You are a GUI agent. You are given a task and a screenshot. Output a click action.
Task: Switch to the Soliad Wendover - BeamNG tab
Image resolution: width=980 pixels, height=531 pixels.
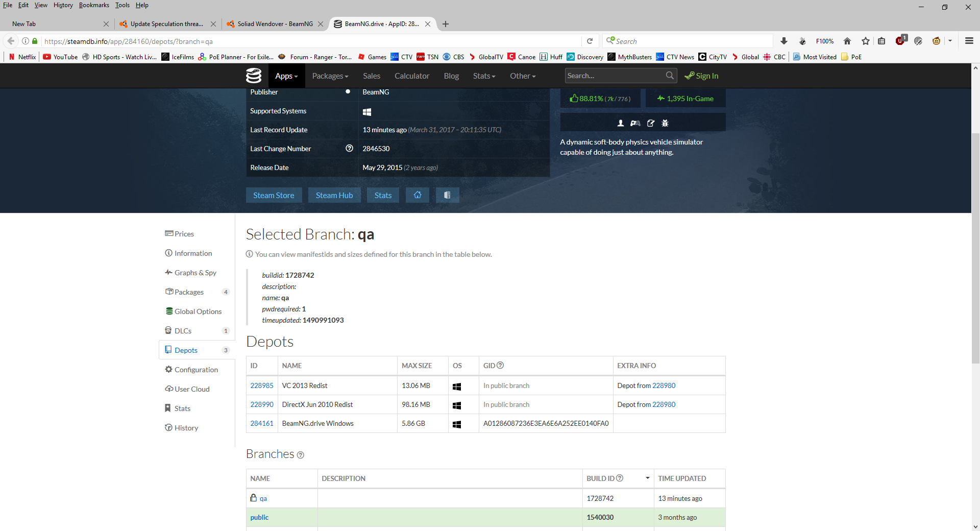275,23
